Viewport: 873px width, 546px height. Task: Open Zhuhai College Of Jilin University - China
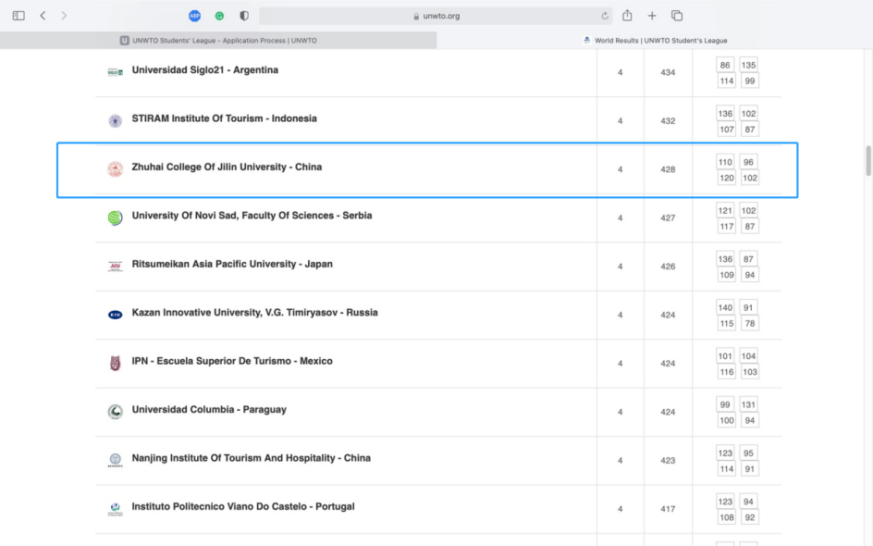coord(227,167)
